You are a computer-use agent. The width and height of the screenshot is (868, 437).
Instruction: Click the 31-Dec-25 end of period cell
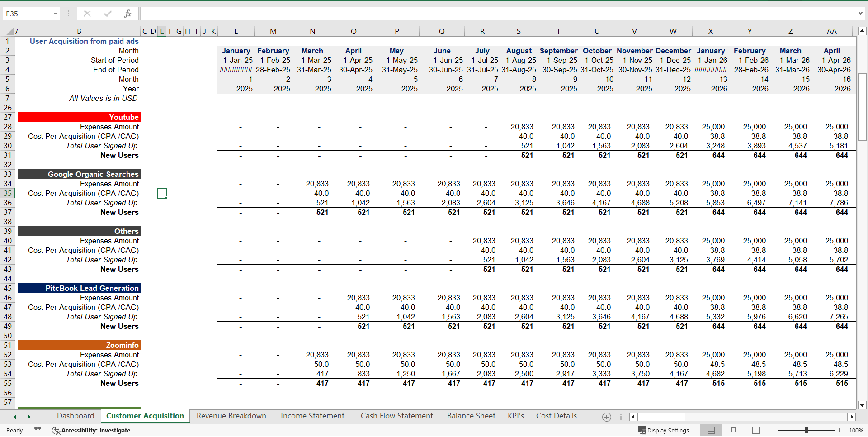[673, 70]
